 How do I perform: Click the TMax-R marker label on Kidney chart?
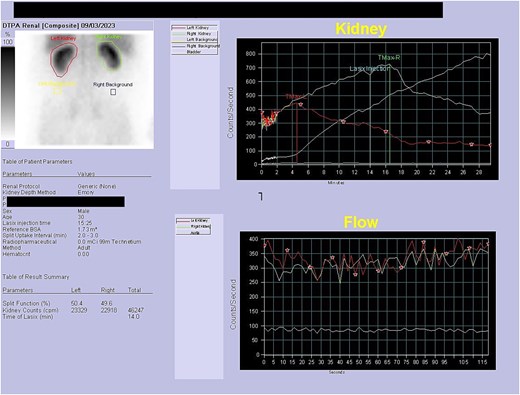pos(389,58)
